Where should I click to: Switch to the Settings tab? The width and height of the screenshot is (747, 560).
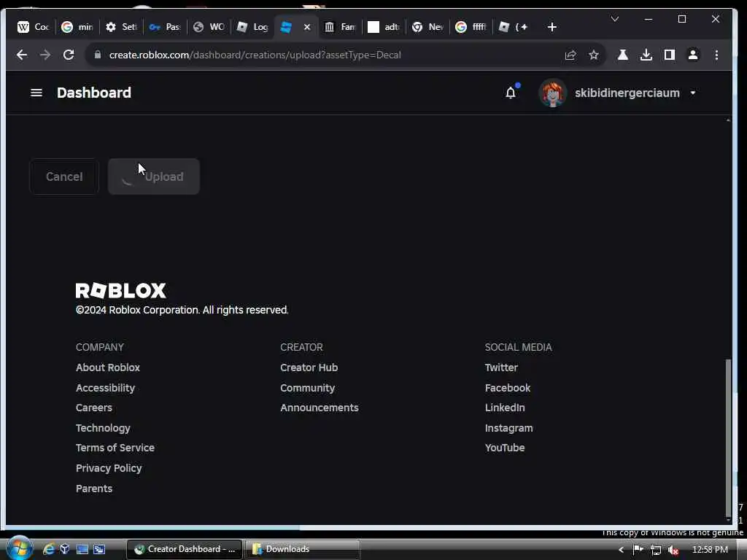[120, 27]
